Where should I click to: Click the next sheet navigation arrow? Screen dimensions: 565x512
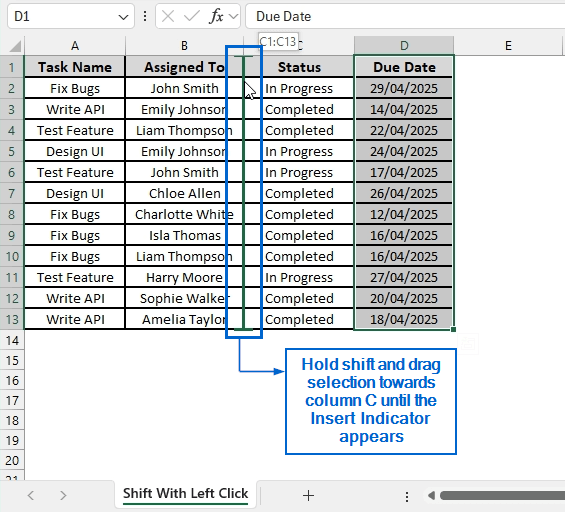[x=63, y=495]
